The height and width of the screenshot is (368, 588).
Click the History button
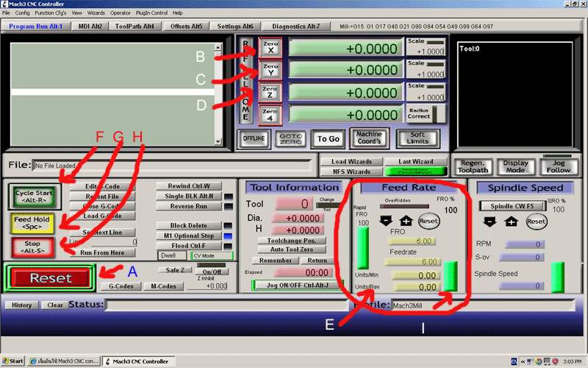(22, 305)
